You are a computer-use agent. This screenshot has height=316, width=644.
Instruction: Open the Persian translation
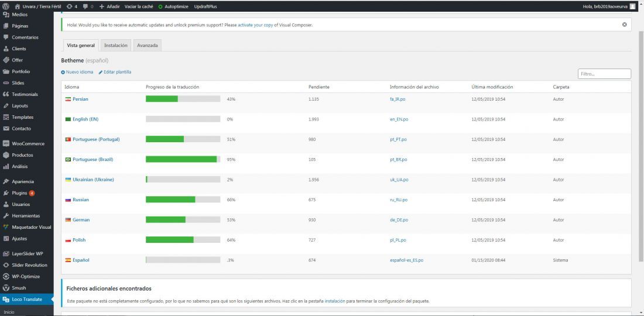click(x=81, y=99)
